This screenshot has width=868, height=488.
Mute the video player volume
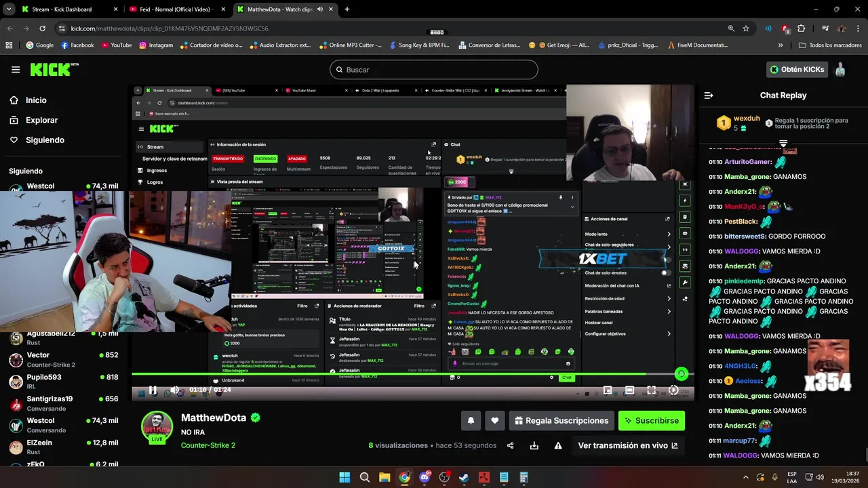[x=174, y=390]
